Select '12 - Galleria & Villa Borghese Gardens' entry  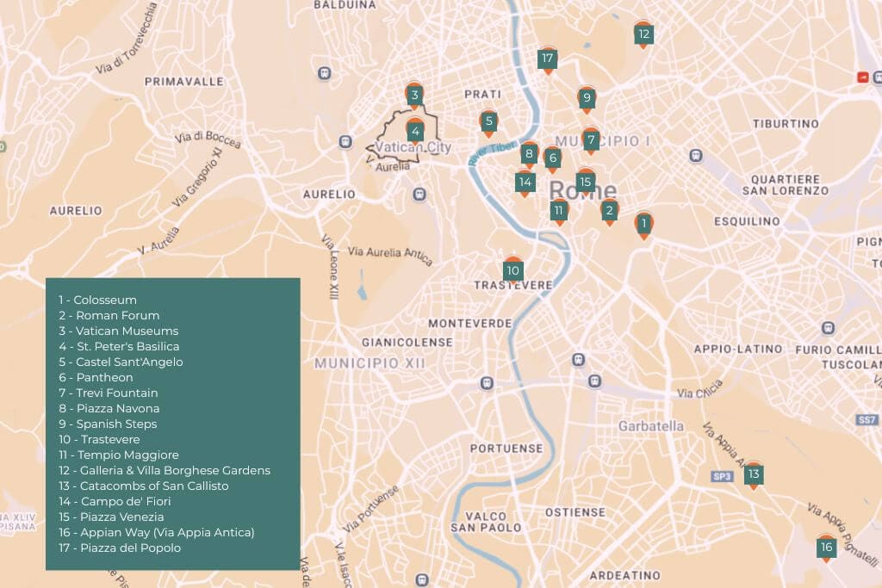[x=165, y=470]
